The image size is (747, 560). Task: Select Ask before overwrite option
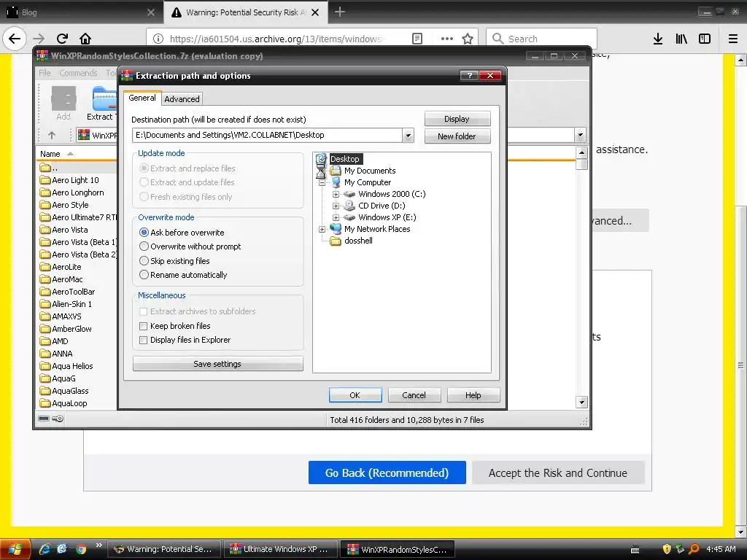(182, 233)
